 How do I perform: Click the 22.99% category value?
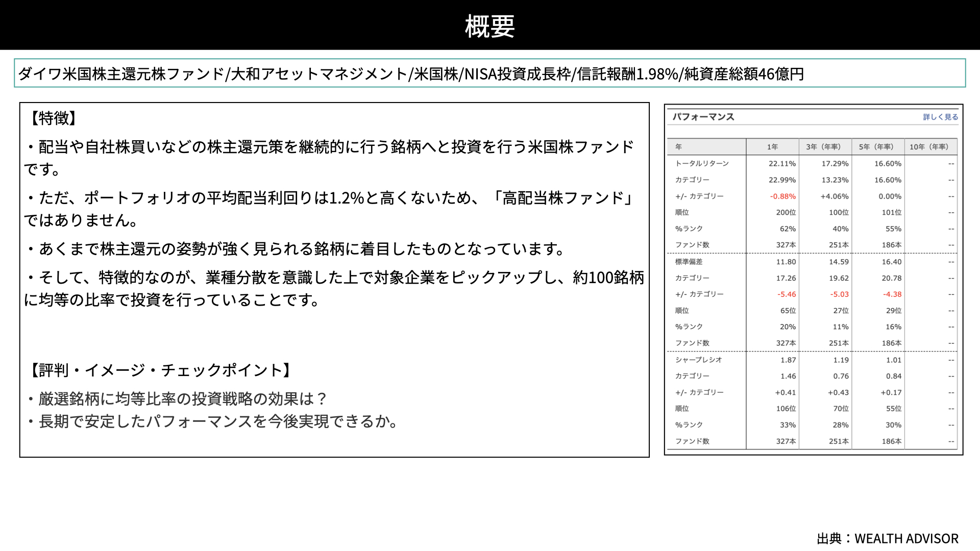pos(782,180)
